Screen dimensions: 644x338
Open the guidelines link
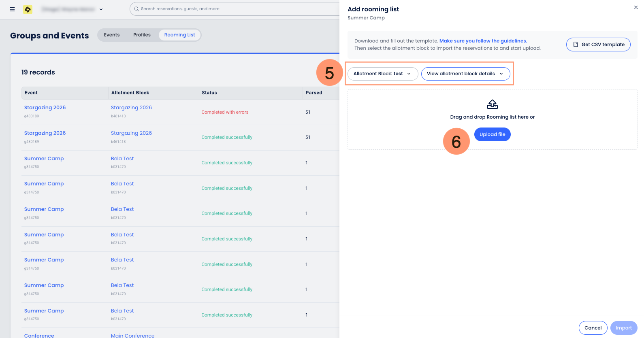(x=483, y=41)
